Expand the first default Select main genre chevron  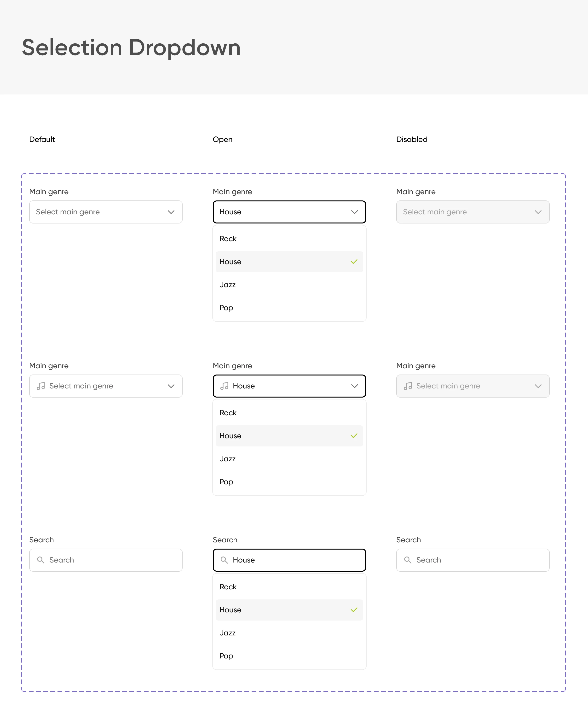pyautogui.click(x=171, y=212)
